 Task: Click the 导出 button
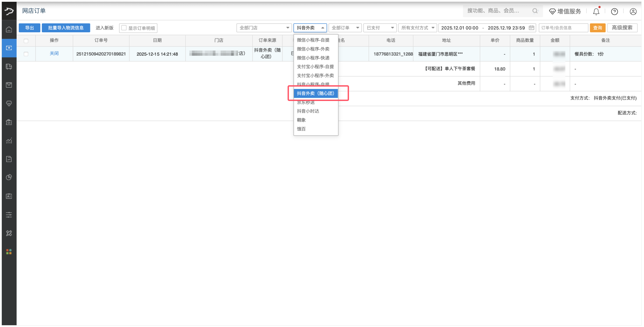coord(29,28)
